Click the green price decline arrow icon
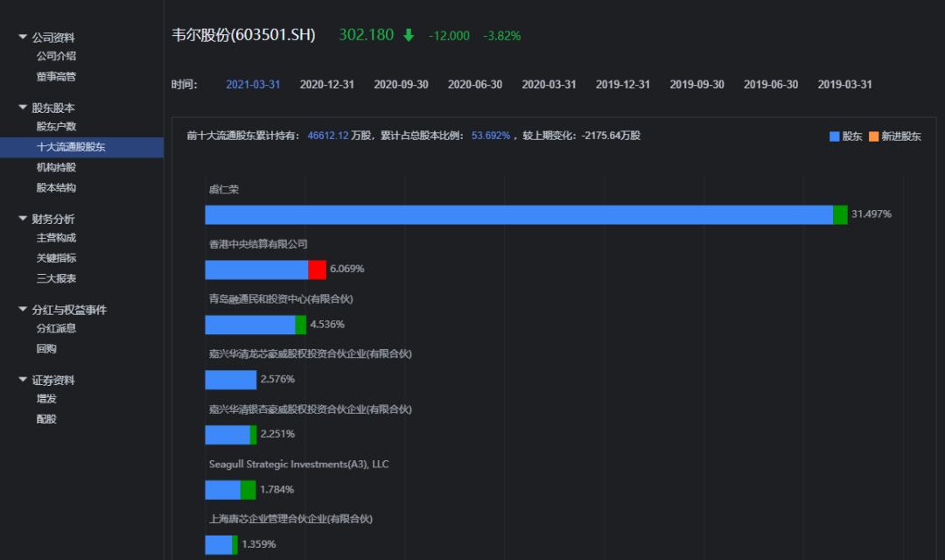Screen dimensions: 945x560 (408, 35)
